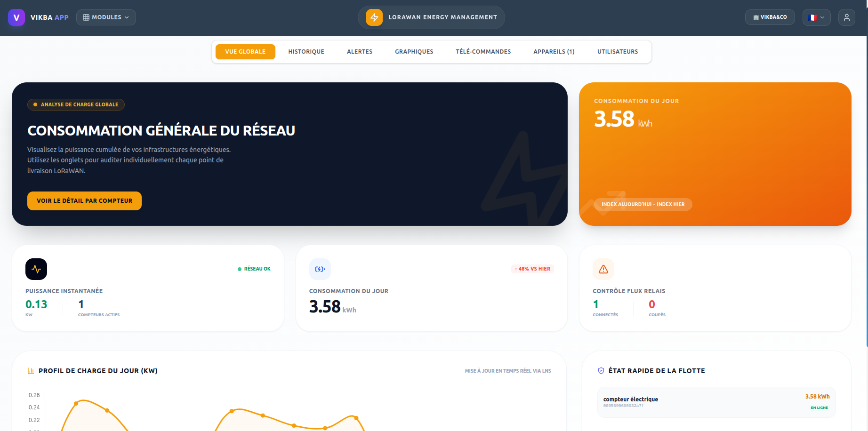Click the Contrôle flux relais label

[629, 291]
